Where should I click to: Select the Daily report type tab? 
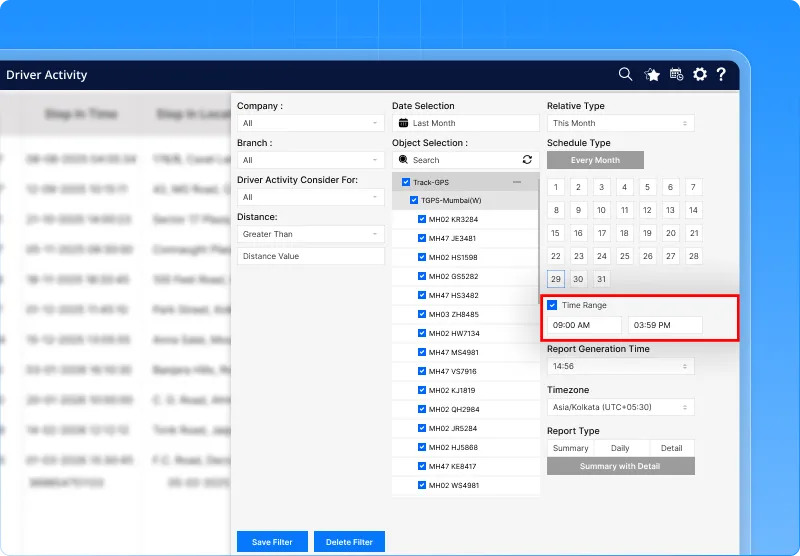coord(620,448)
